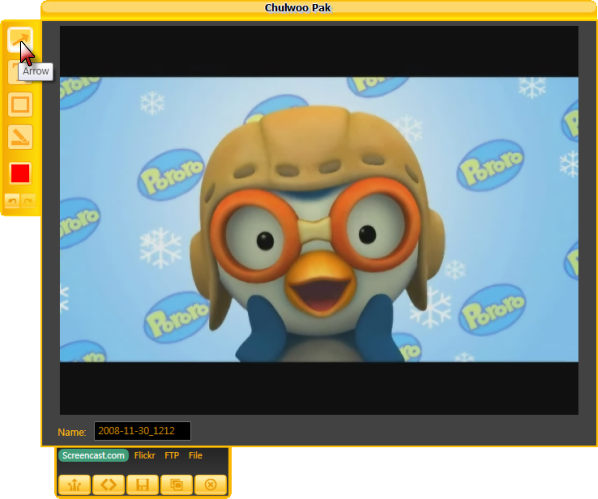Screen dimensions: 598x499
Task: Copy the capture with the overlapping squares button
Action: click(x=176, y=485)
